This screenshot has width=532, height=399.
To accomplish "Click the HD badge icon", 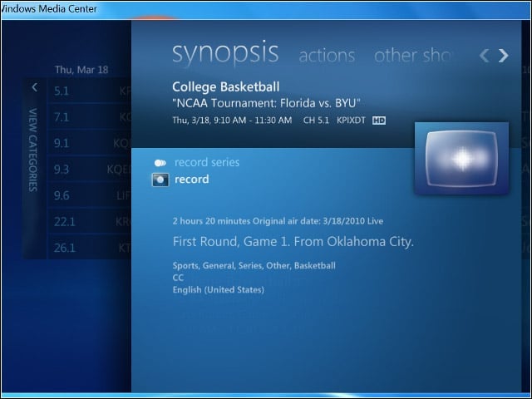I will pyautogui.click(x=379, y=121).
